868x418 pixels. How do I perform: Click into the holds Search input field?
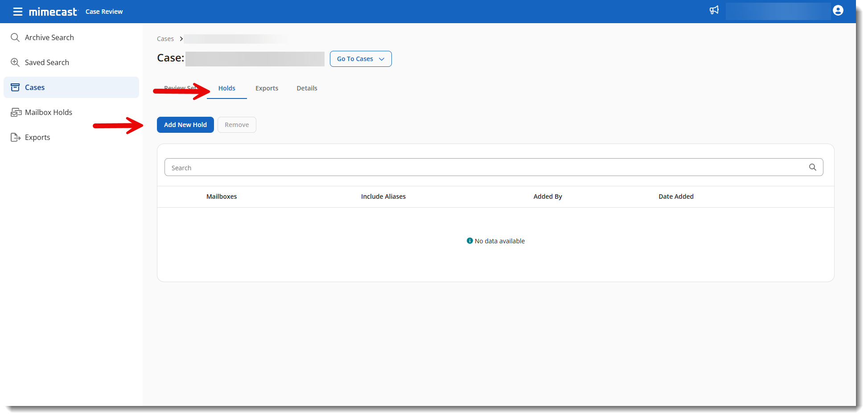tap(486, 168)
